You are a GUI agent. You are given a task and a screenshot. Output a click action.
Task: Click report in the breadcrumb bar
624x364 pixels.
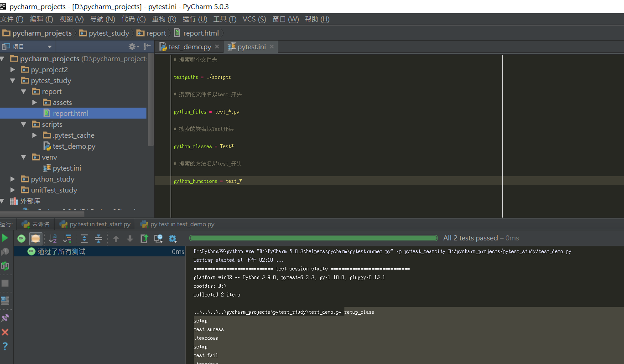point(151,33)
